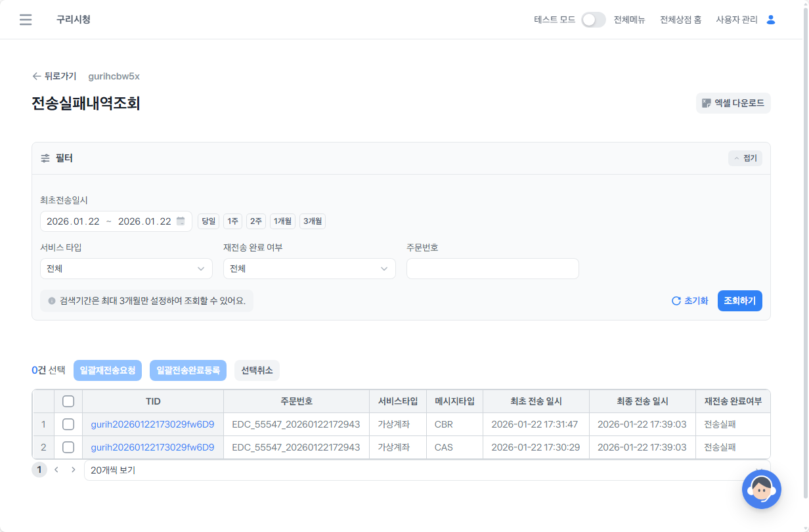Collapse the filter panel with 접기
Viewport: 809px width, 532px height.
point(745,158)
